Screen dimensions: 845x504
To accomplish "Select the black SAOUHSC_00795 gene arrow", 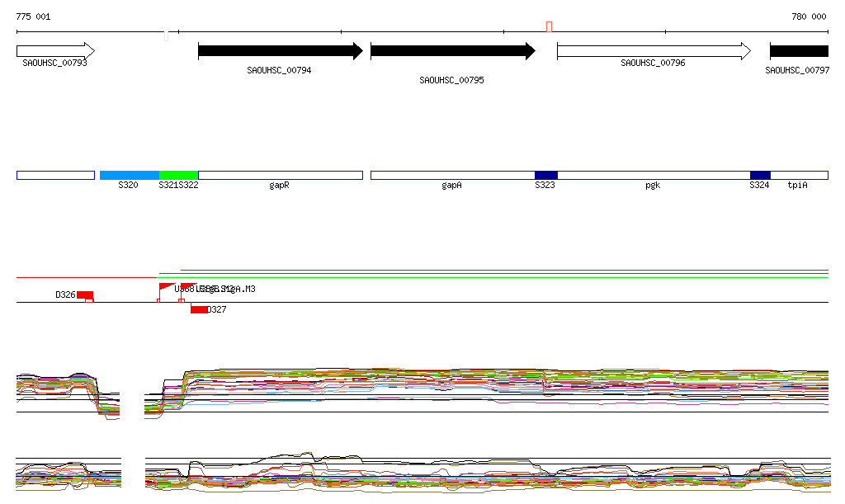I will click(x=452, y=51).
